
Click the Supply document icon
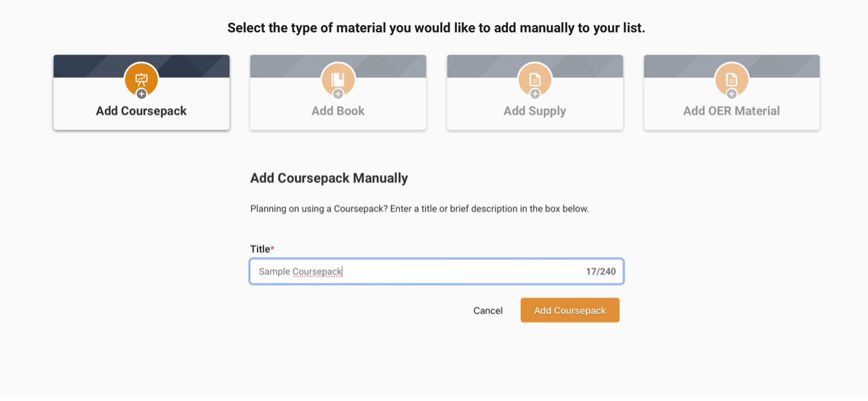[534, 78]
